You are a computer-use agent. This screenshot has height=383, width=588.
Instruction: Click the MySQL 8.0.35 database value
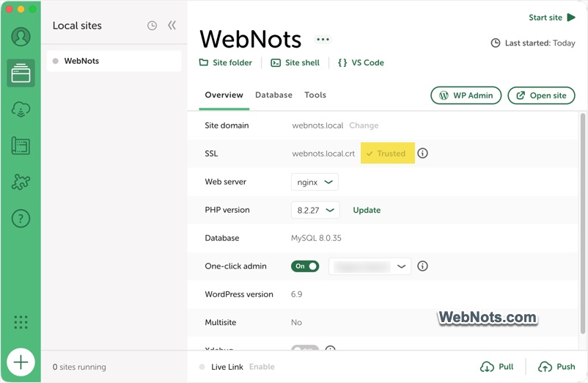(x=316, y=238)
